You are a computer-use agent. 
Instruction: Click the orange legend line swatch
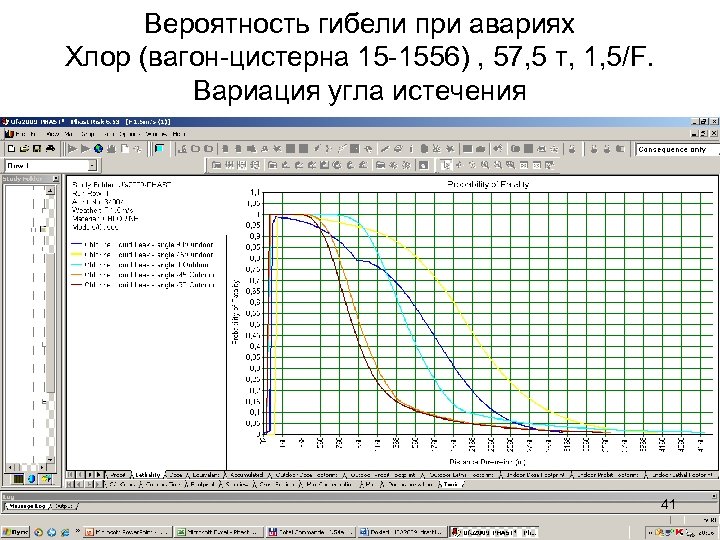[76, 275]
